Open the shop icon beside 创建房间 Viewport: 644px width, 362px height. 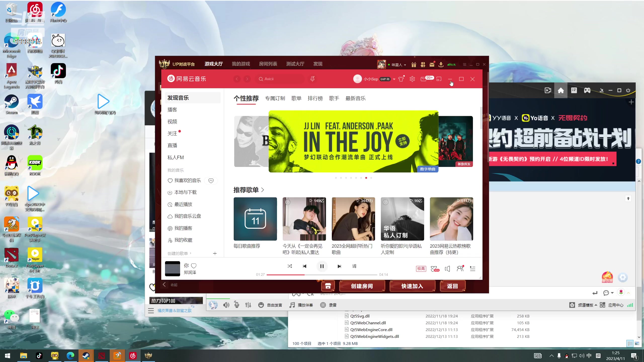328,286
